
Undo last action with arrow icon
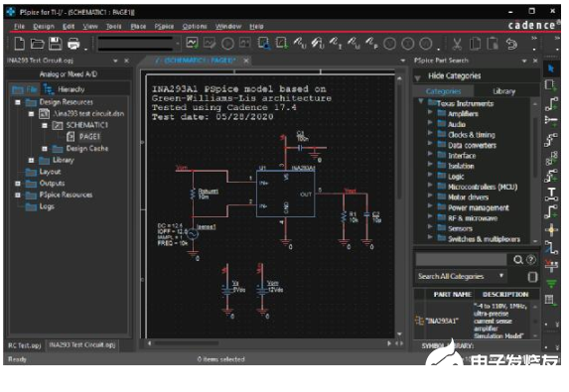coord(511,44)
